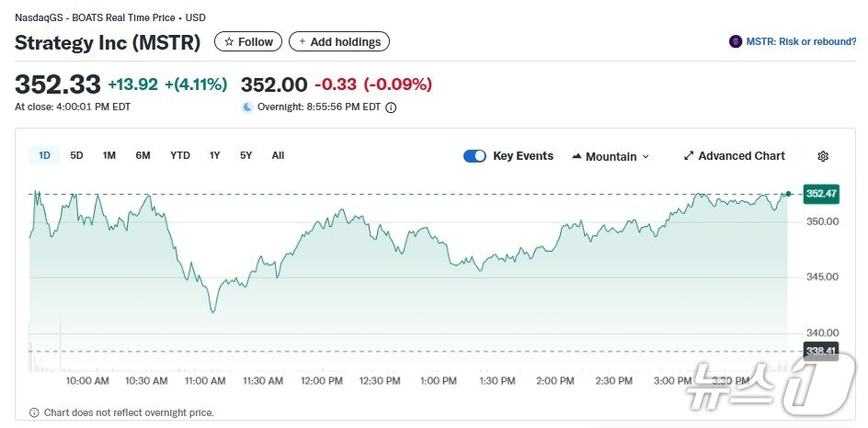
Task: Click the 338.41 previous close marker
Action: pyautogui.click(x=820, y=351)
